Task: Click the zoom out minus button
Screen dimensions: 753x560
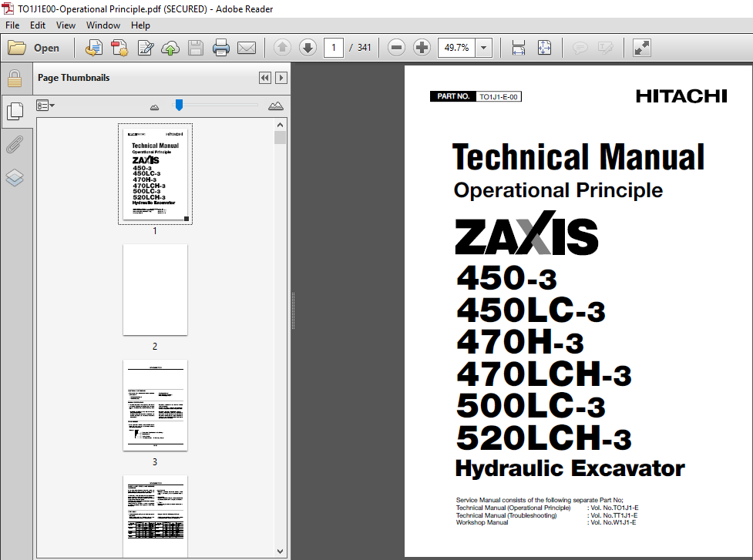Action: pos(396,48)
